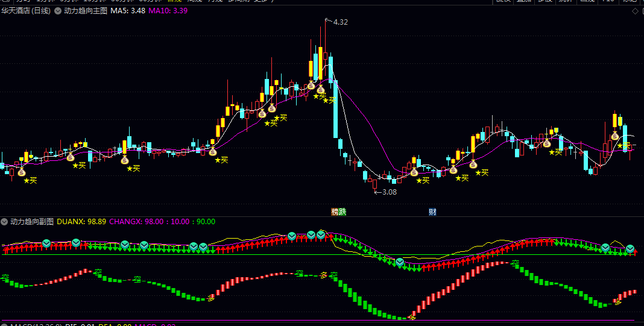Screen dimensions: 644x326
Task: Click the 跌 event marker below the chart
Action: click(x=343, y=212)
